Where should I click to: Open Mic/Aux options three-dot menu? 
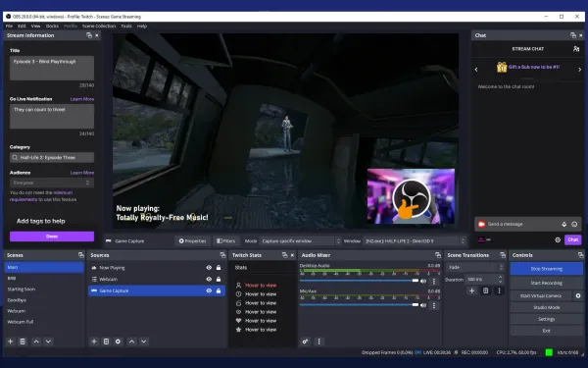point(434,305)
